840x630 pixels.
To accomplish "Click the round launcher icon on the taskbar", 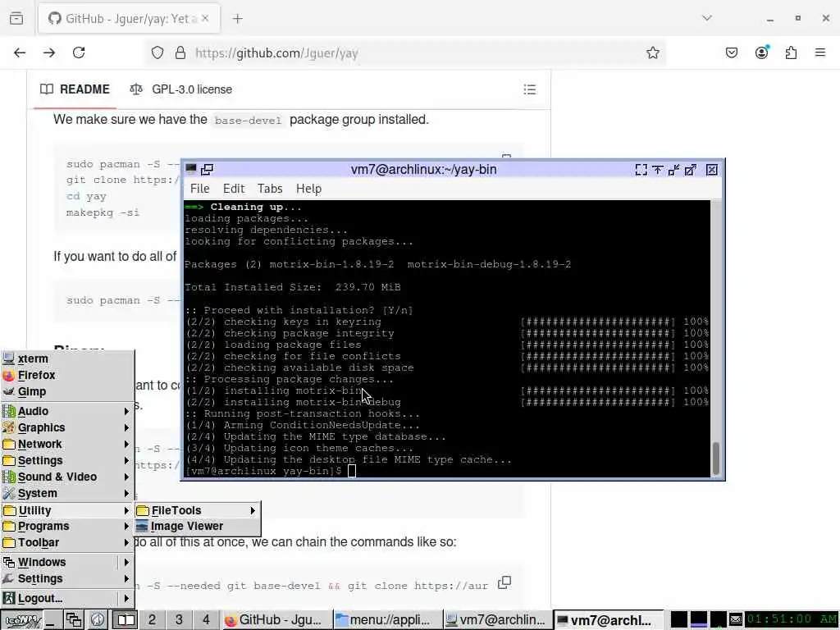I will tap(98, 620).
